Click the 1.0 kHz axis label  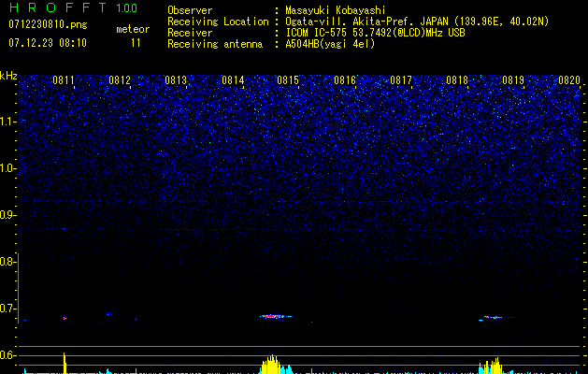pos(7,168)
